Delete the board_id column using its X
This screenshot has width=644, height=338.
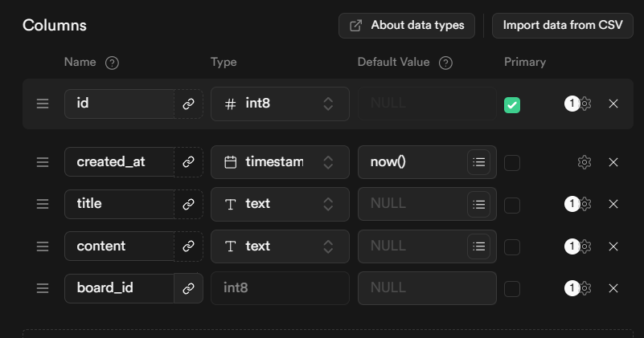613,288
